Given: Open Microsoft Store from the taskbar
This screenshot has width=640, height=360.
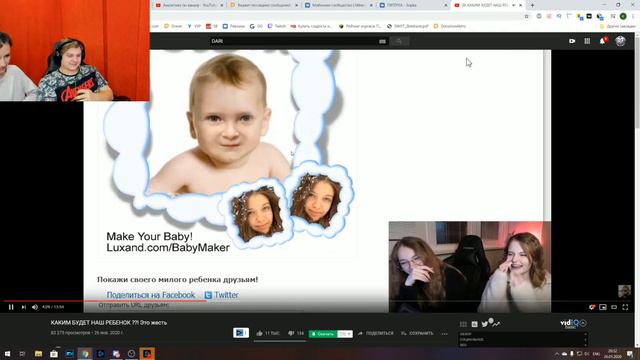Looking at the screenshot, I should click(54, 353).
